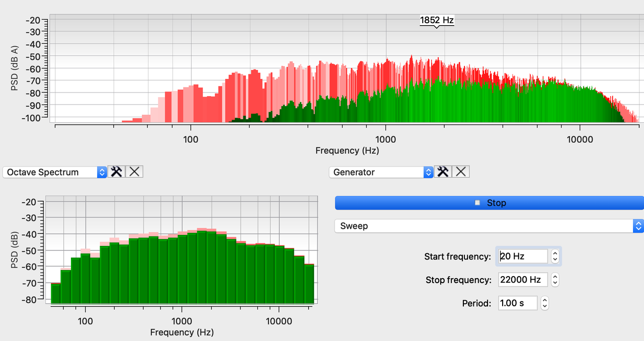The image size is (644, 341).
Task: Click the Stop frequency label
Action: 458,280
